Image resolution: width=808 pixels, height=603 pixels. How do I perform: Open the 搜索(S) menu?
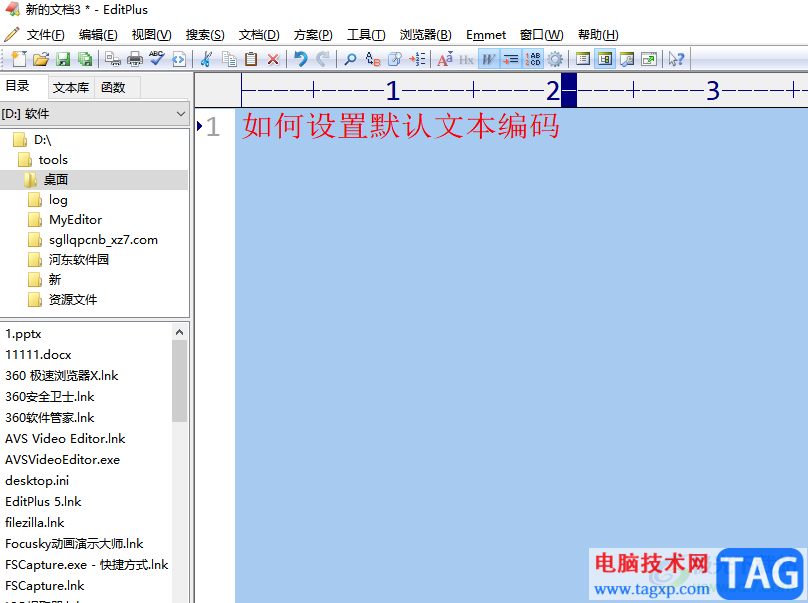pyautogui.click(x=205, y=35)
